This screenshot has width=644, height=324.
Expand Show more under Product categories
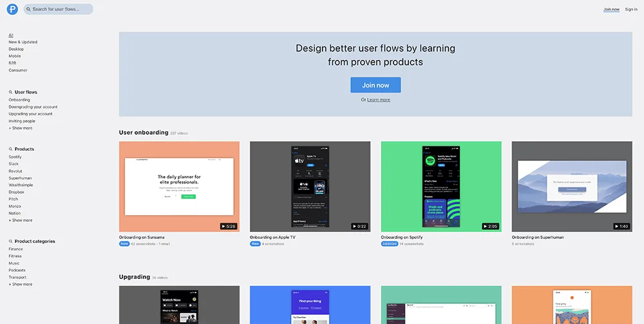(x=21, y=284)
